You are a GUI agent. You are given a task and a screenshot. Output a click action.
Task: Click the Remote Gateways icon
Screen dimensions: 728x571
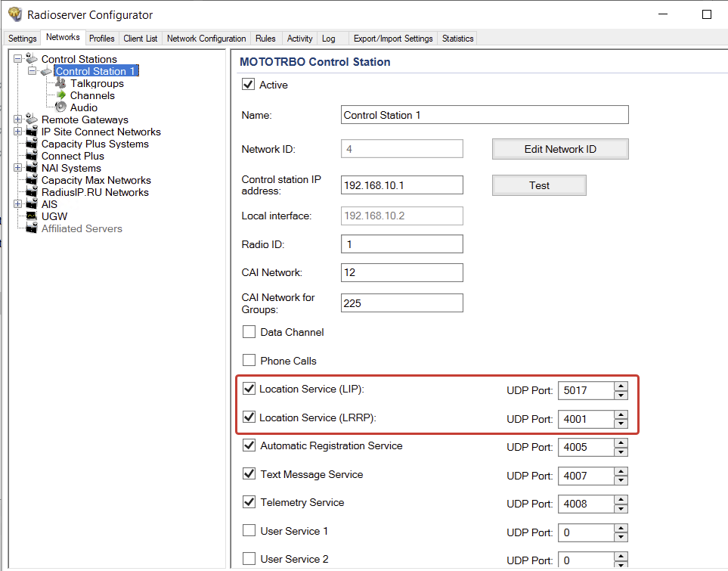point(32,119)
